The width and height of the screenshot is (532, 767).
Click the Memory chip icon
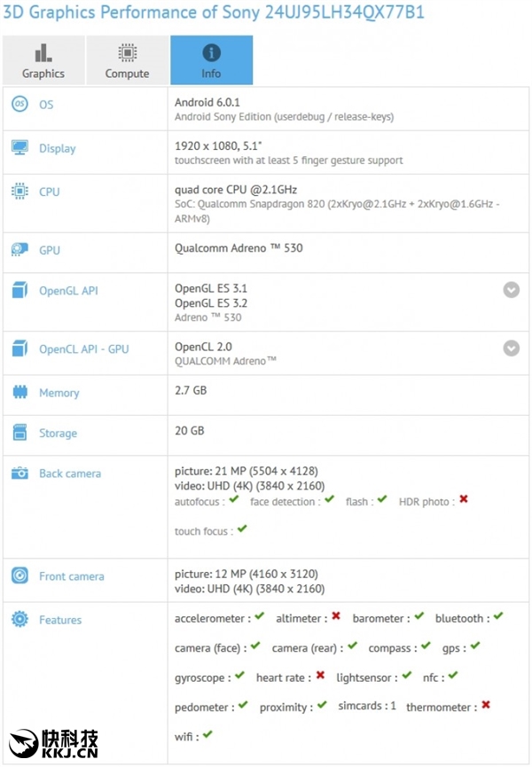click(x=20, y=393)
